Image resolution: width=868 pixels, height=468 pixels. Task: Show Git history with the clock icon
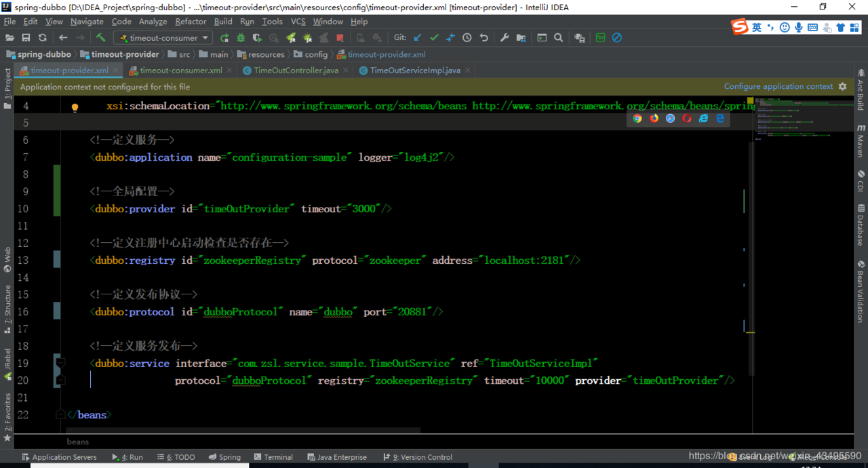467,38
